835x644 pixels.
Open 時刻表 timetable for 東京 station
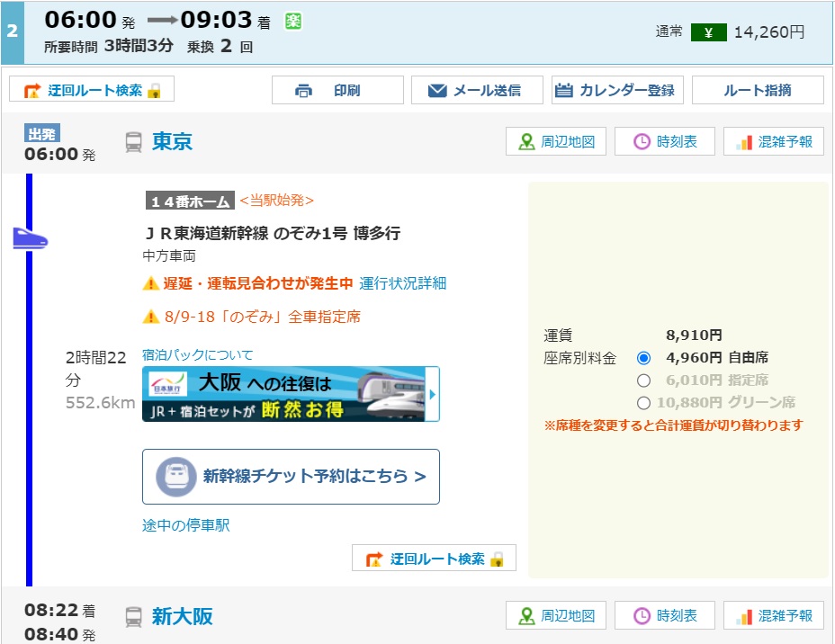pyautogui.click(x=665, y=141)
